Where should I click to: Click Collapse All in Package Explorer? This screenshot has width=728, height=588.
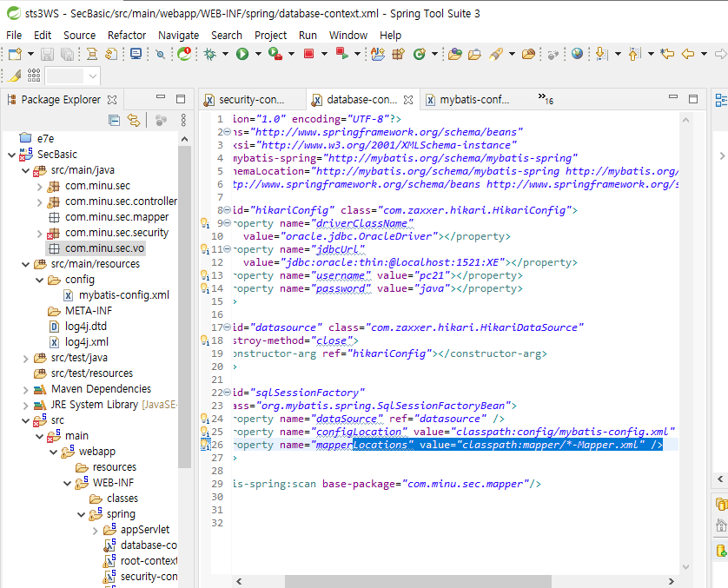click(114, 120)
